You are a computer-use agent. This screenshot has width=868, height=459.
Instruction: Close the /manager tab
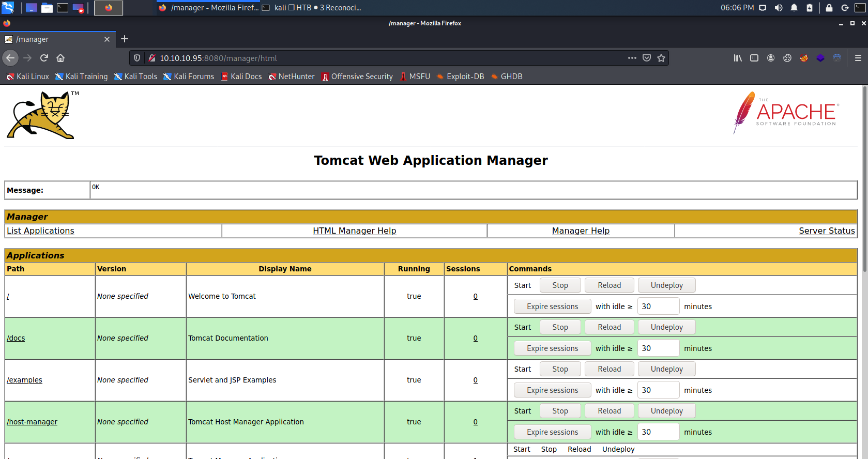[107, 39]
